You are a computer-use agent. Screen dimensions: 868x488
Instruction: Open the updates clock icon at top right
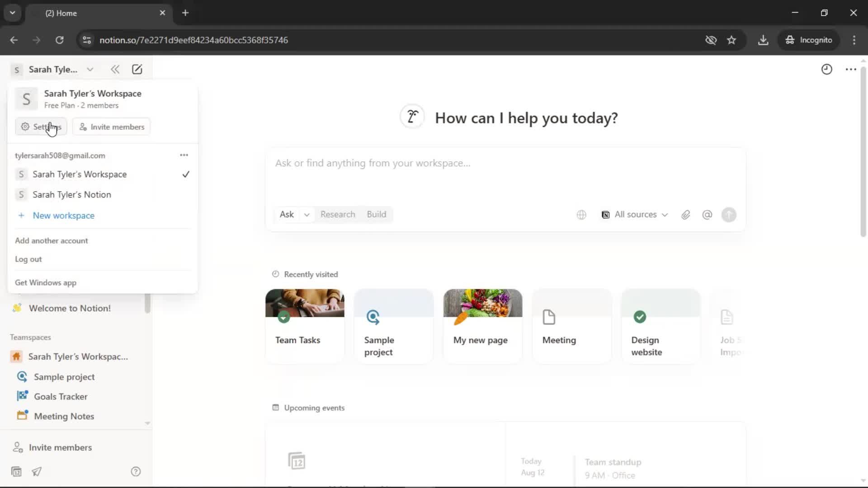(x=826, y=69)
